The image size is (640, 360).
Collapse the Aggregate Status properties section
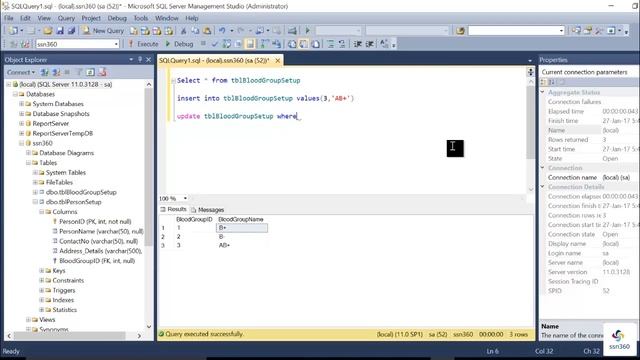543,92
